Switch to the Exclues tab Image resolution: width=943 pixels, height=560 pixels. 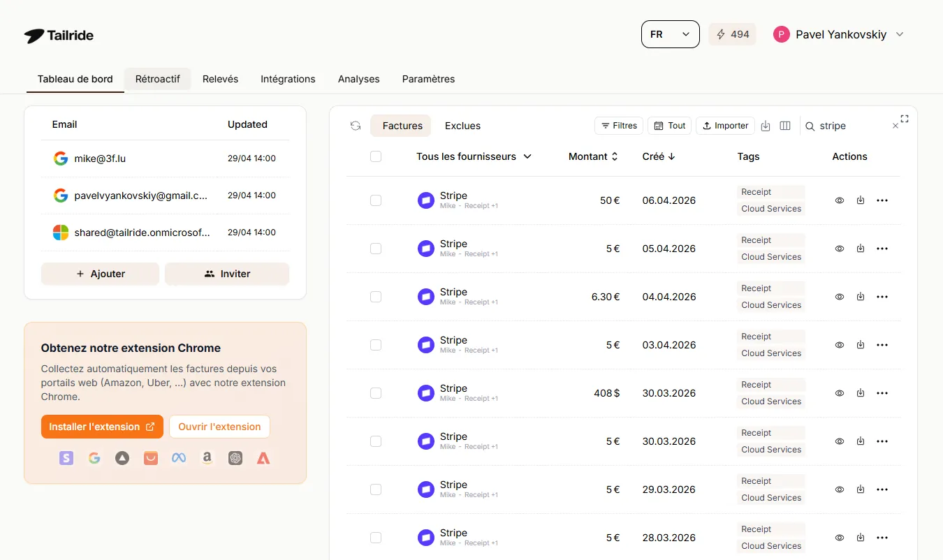462,126
